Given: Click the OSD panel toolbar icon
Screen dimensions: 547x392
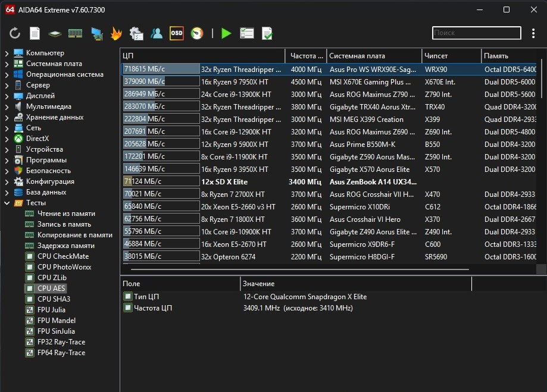Looking at the screenshot, I should pos(177,33).
